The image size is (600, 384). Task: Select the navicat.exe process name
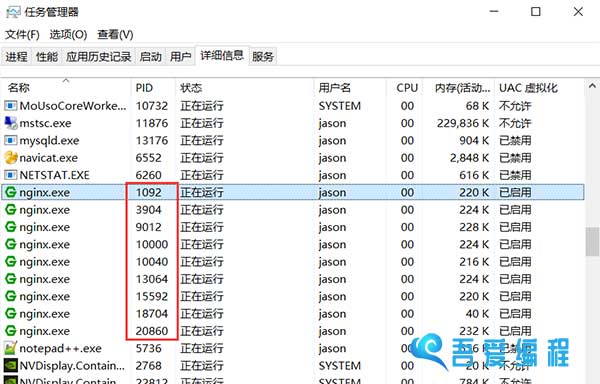[49, 158]
